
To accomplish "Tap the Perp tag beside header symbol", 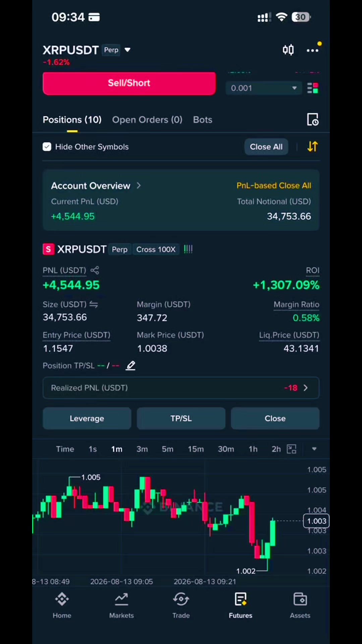I will (x=111, y=50).
